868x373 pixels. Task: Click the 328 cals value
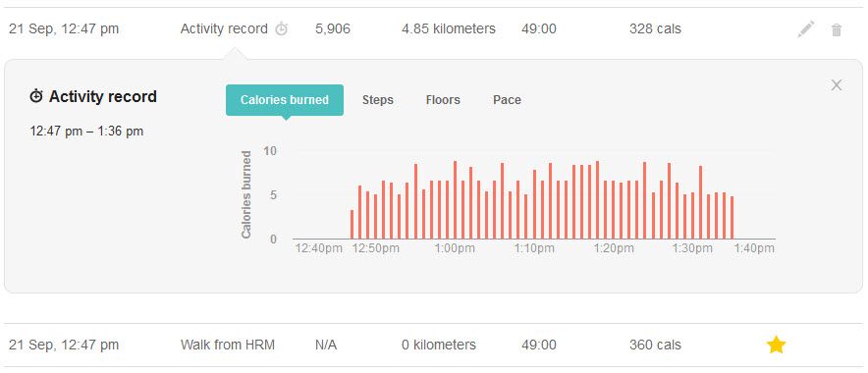pyautogui.click(x=656, y=28)
